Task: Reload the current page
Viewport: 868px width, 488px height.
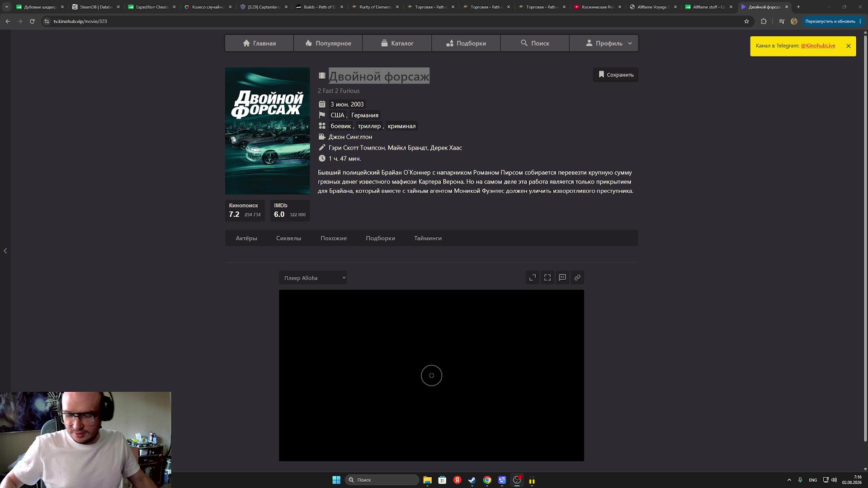Action: (32, 21)
